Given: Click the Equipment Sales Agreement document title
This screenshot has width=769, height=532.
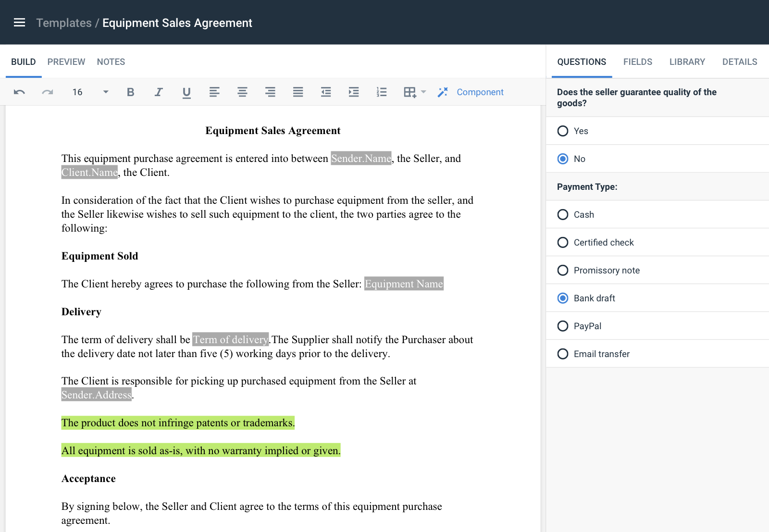Looking at the screenshot, I should 273,131.
